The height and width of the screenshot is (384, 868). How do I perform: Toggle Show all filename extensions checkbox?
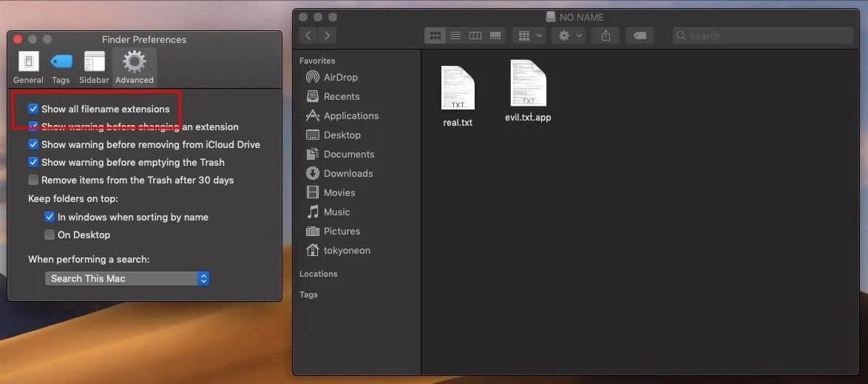33,110
